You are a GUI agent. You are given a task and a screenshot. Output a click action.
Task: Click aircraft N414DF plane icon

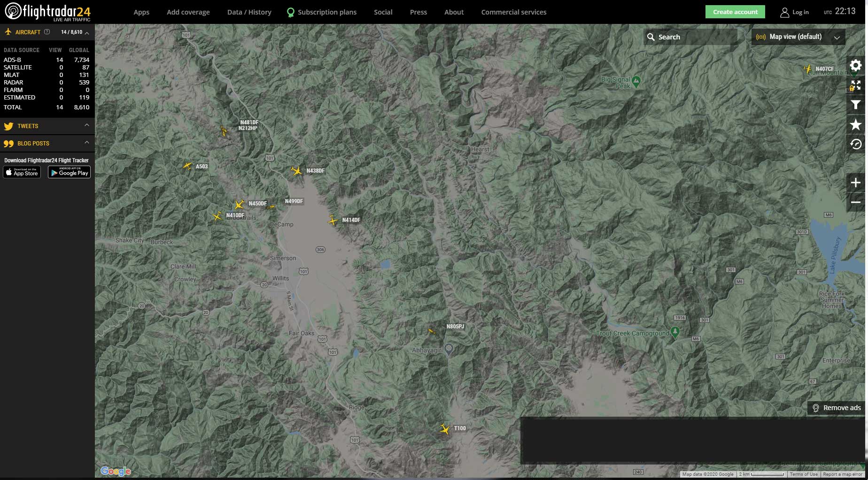[x=333, y=220]
